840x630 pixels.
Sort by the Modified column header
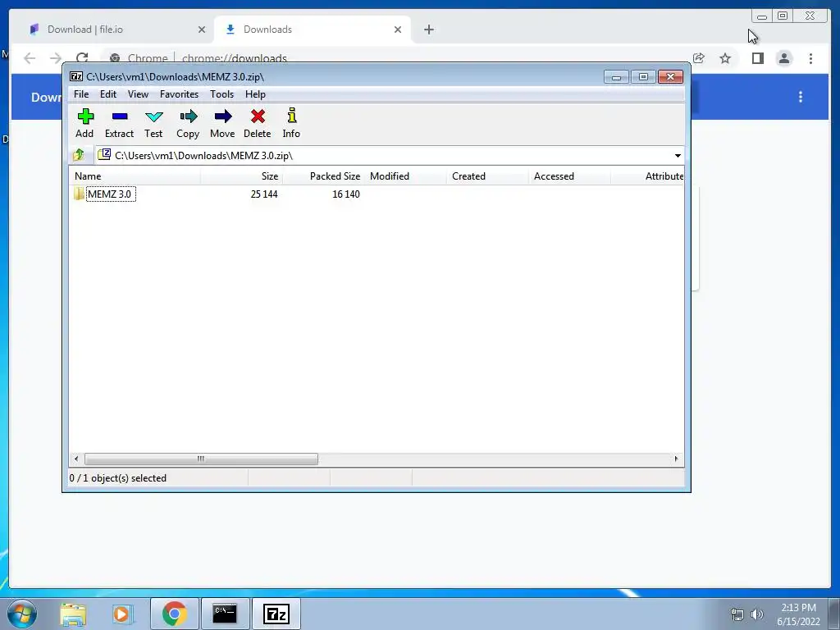(405, 176)
